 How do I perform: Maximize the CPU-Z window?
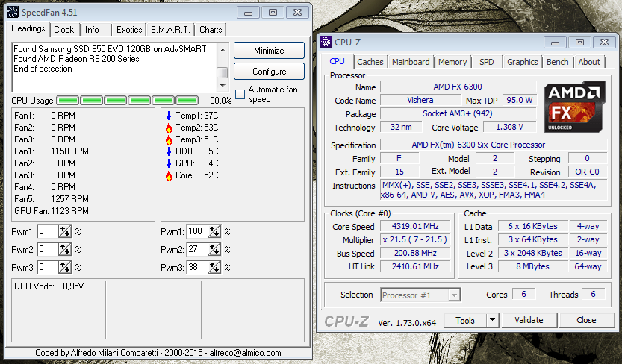[579, 42]
